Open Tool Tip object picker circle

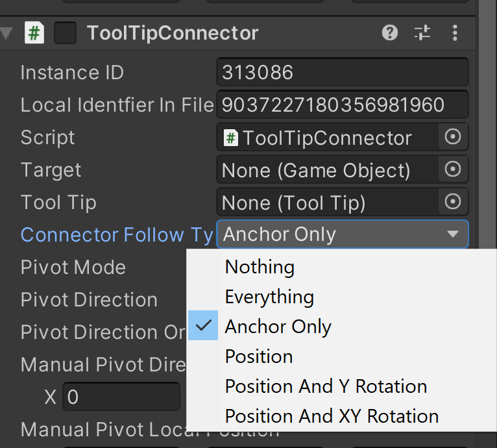pos(454,202)
